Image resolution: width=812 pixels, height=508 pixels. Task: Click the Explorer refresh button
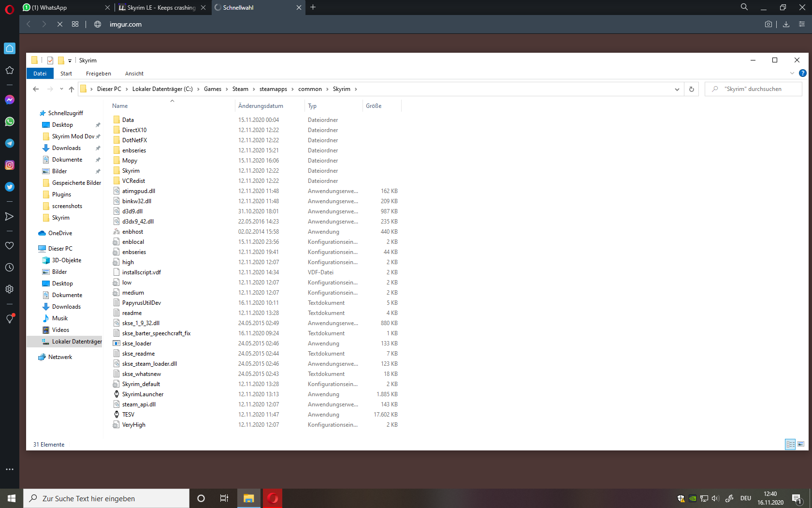[692, 89]
